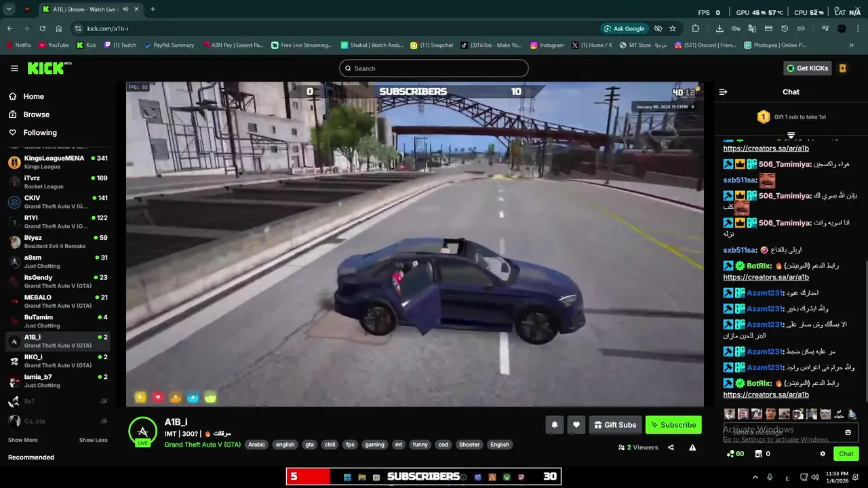The image size is (868, 488).
Task: Bookmark this page with the star icon
Action: [673, 28]
